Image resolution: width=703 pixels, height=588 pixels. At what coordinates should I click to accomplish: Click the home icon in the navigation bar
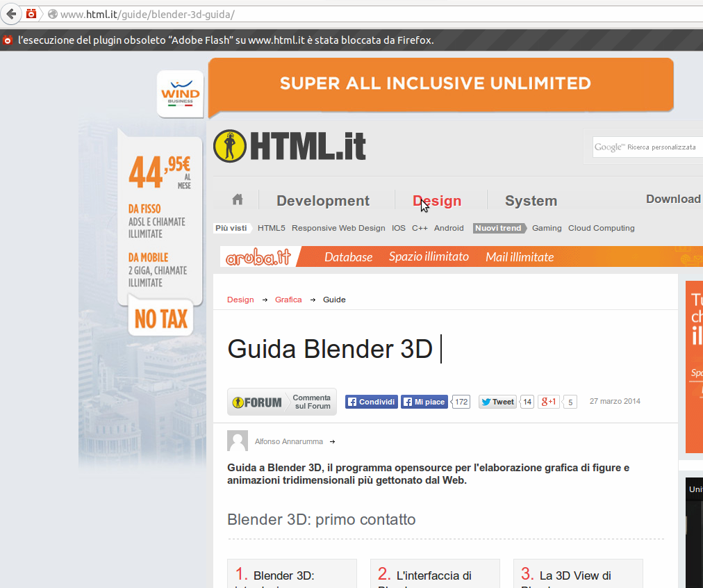tap(236, 199)
